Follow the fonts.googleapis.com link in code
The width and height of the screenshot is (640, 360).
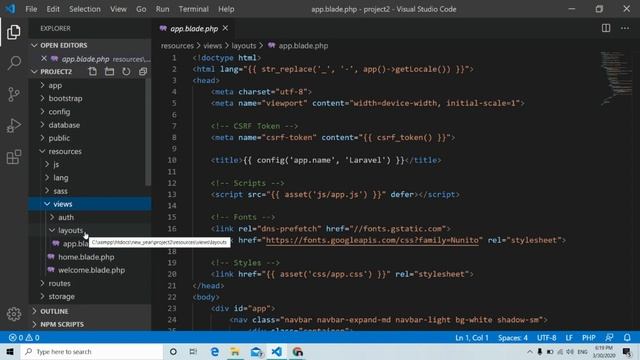(372, 240)
